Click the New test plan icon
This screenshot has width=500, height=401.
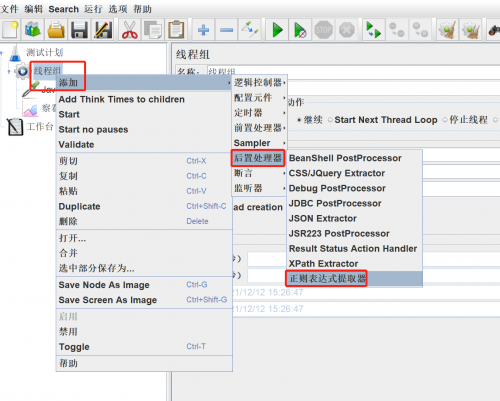click(10, 30)
